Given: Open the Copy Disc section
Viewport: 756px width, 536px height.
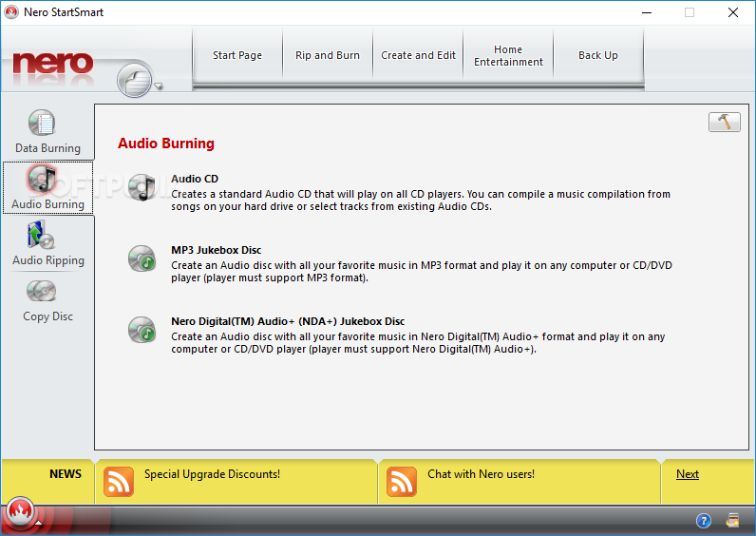Looking at the screenshot, I should (x=47, y=300).
